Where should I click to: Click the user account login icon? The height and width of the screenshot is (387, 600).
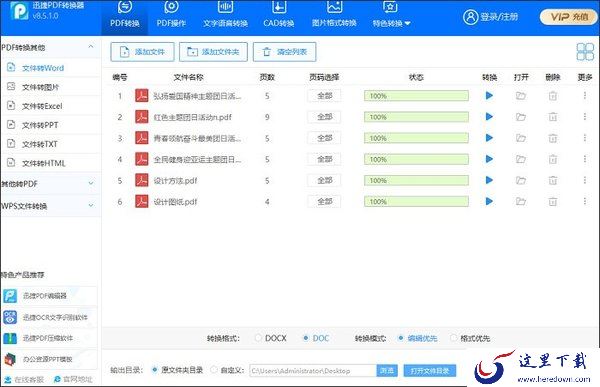pos(470,17)
